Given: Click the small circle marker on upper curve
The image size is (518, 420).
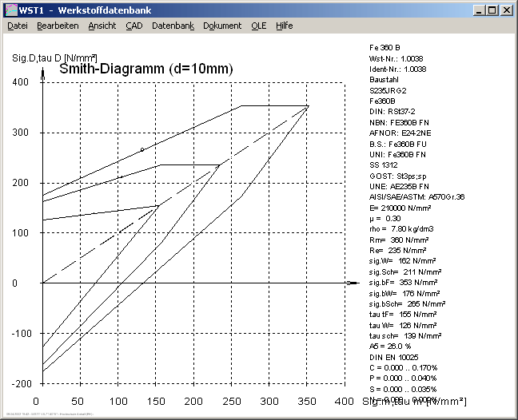Looking at the screenshot, I should tap(142, 149).
